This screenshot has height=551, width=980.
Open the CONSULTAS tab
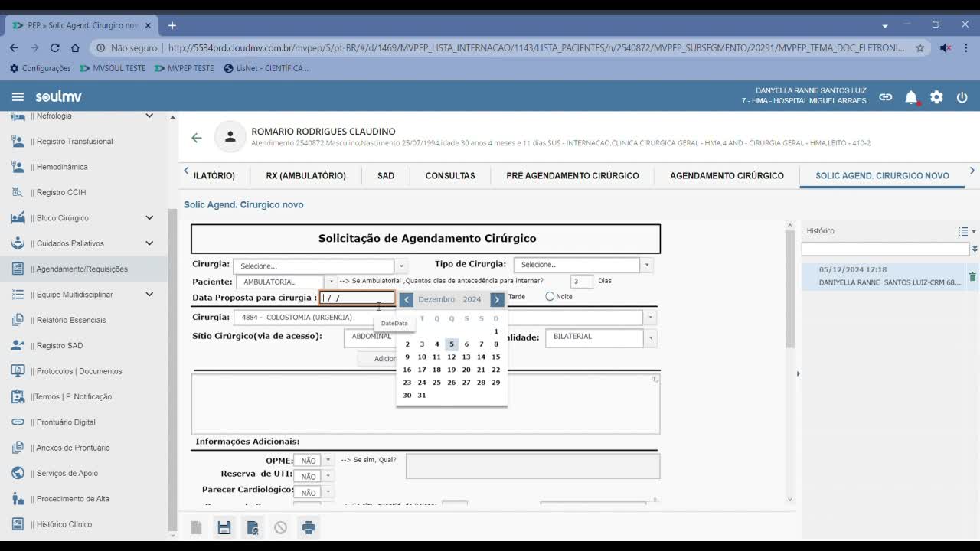450,175
